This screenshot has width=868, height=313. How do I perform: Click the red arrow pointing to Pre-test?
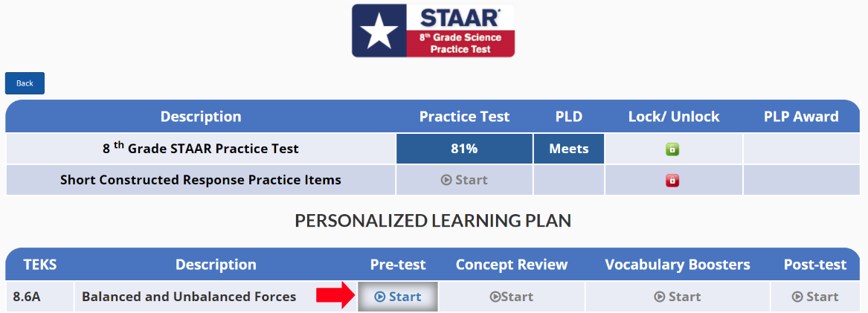pyautogui.click(x=335, y=297)
